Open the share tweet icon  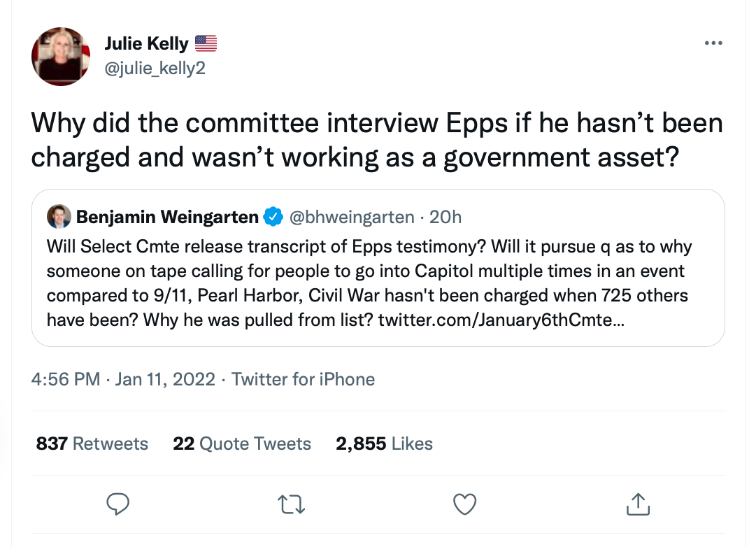[637, 504]
